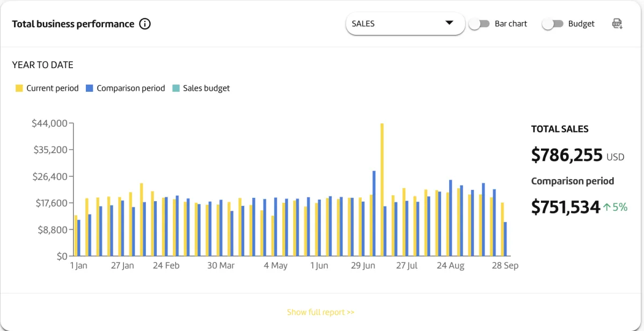Click the 28 Sep x-axis label

pos(505,266)
